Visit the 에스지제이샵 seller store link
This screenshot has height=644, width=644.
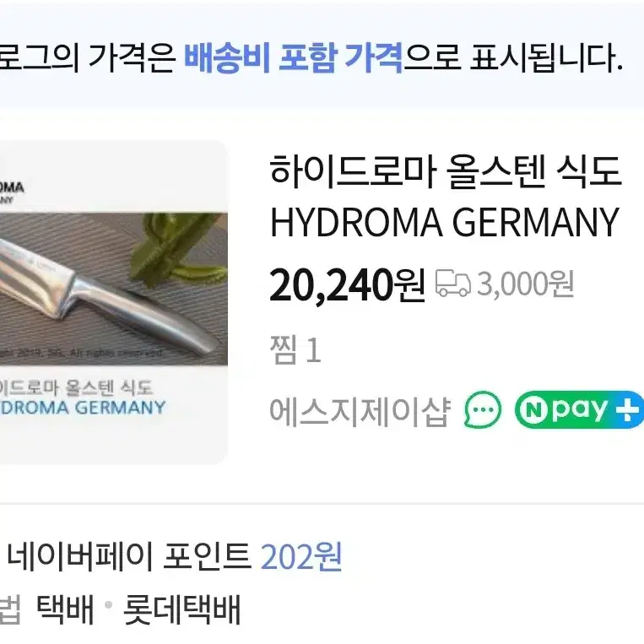360,410
